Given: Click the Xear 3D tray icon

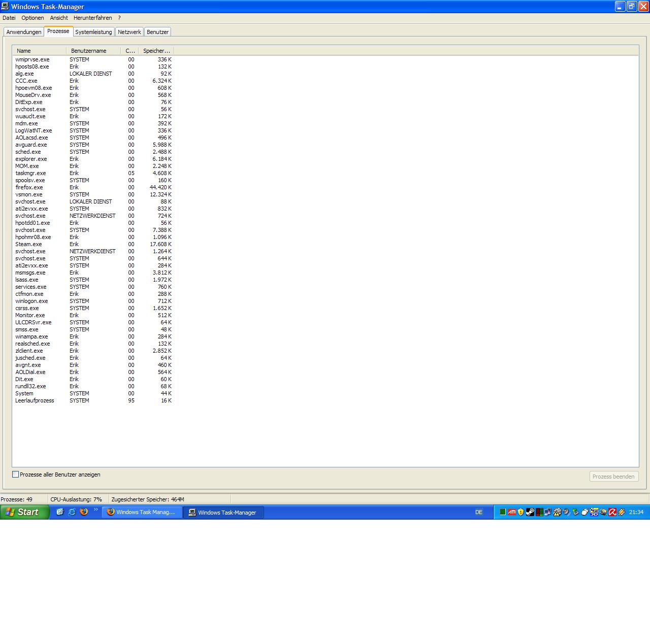Looking at the screenshot, I should [x=594, y=512].
